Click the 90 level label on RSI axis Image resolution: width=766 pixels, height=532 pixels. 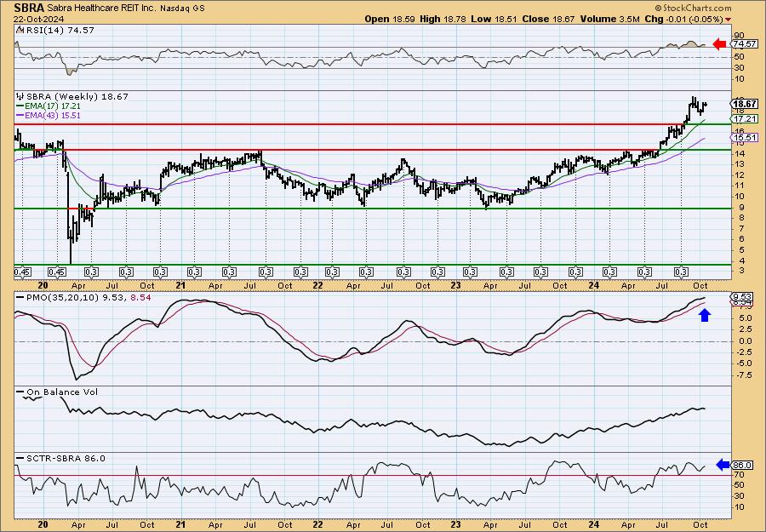pos(738,35)
